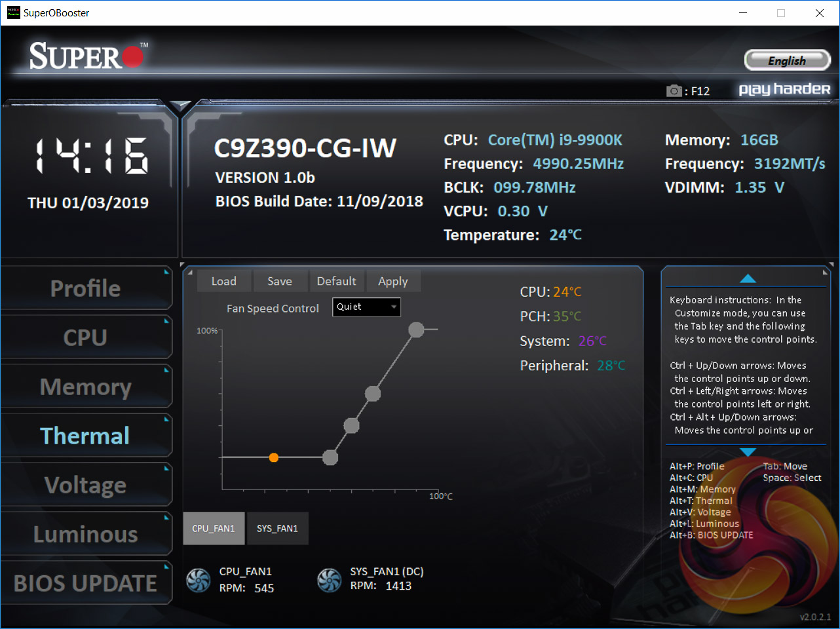Click the CPU_FAN1 spinning fan icon

tap(199, 580)
